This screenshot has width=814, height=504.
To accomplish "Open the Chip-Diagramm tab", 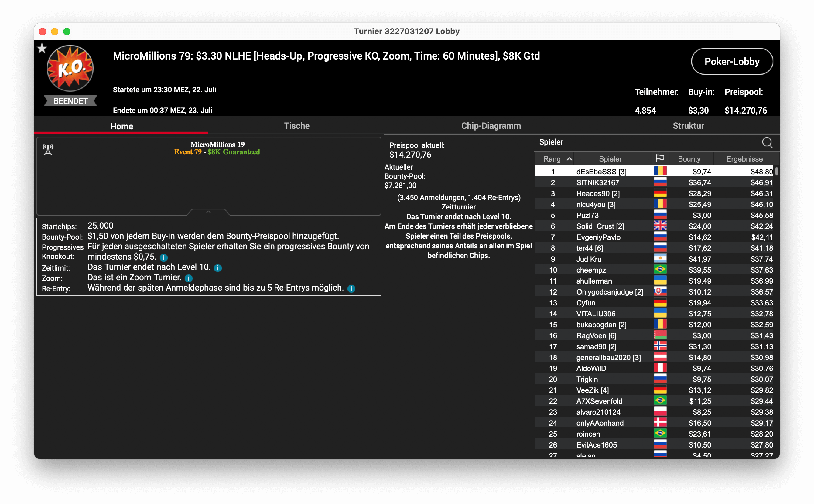I will pos(491,126).
